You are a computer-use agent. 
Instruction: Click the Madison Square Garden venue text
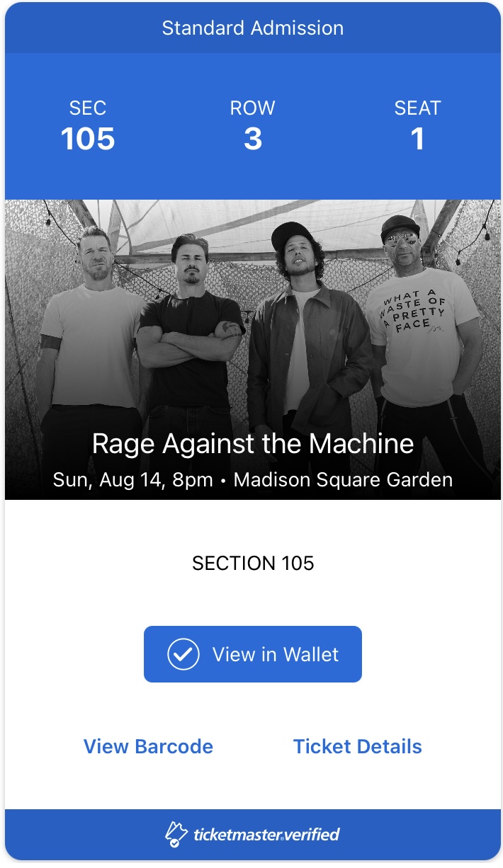point(344,480)
